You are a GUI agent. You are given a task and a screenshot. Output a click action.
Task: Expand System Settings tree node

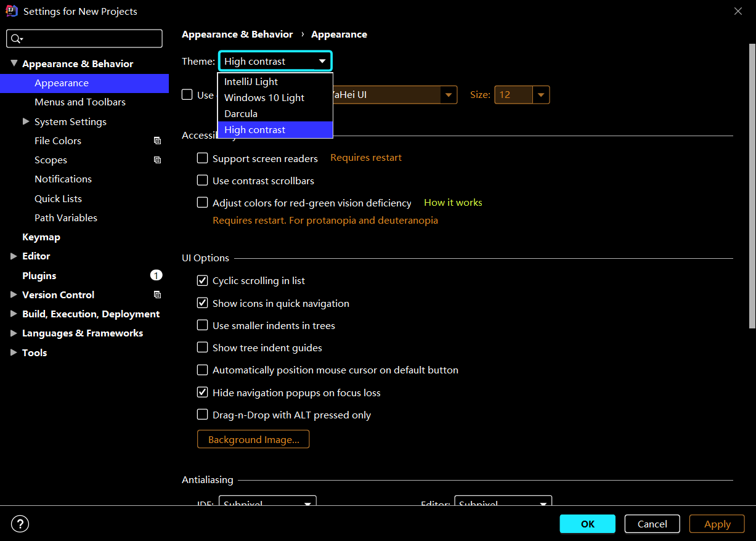click(x=26, y=121)
